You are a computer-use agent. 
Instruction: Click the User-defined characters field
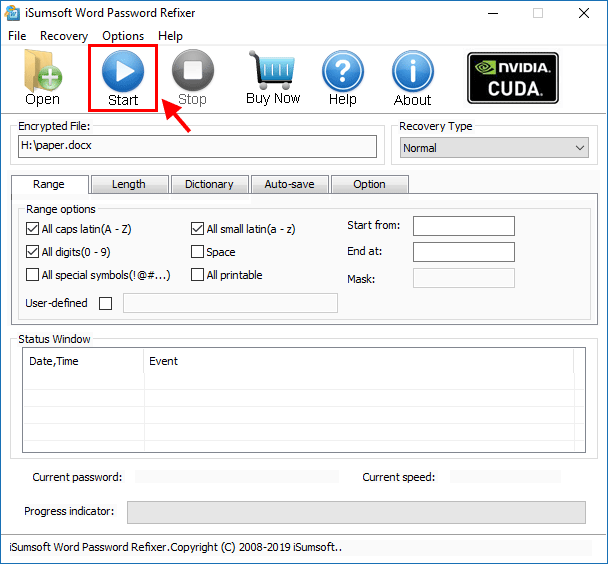pyautogui.click(x=230, y=303)
